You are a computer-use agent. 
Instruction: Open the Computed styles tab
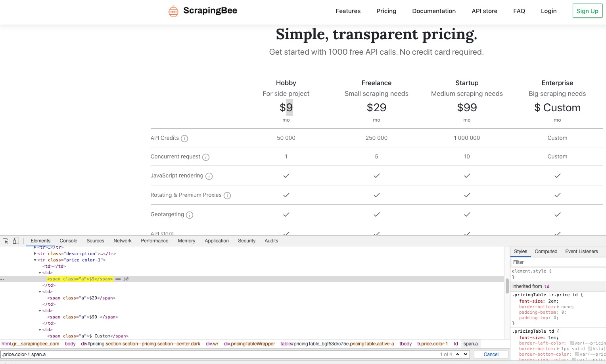coord(546,252)
